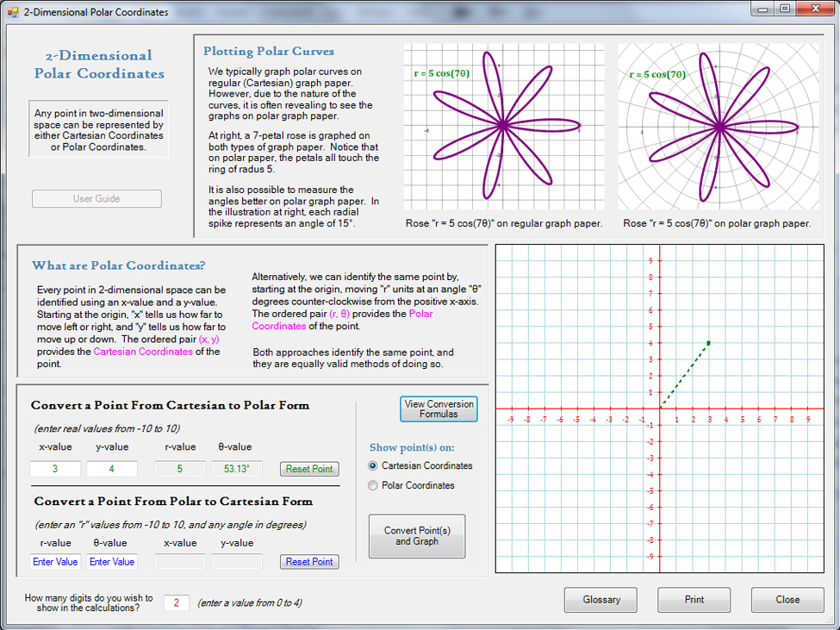Minimize the 2-Dimensional Polar Coordinates window
840x630 pixels.
[762, 9]
